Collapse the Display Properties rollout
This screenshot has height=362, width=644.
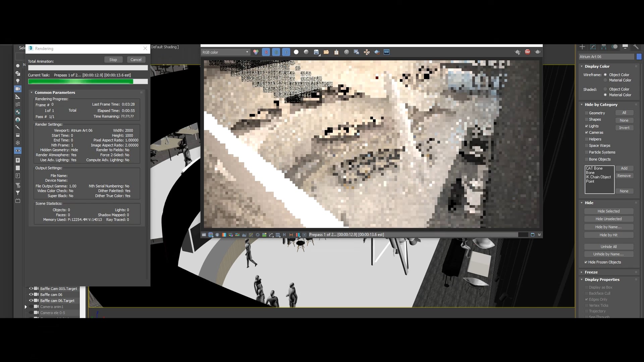(582, 280)
